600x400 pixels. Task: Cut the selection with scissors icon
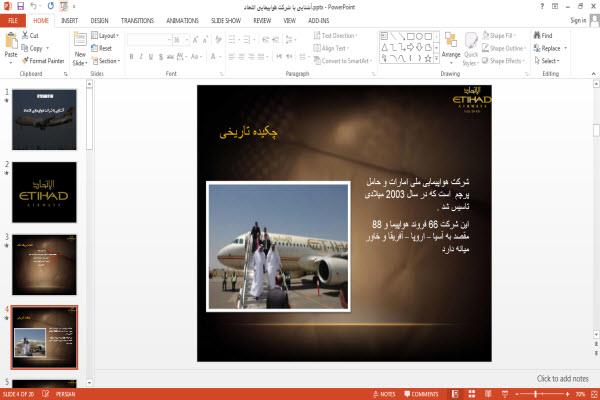pyautogui.click(x=30, y=36)
